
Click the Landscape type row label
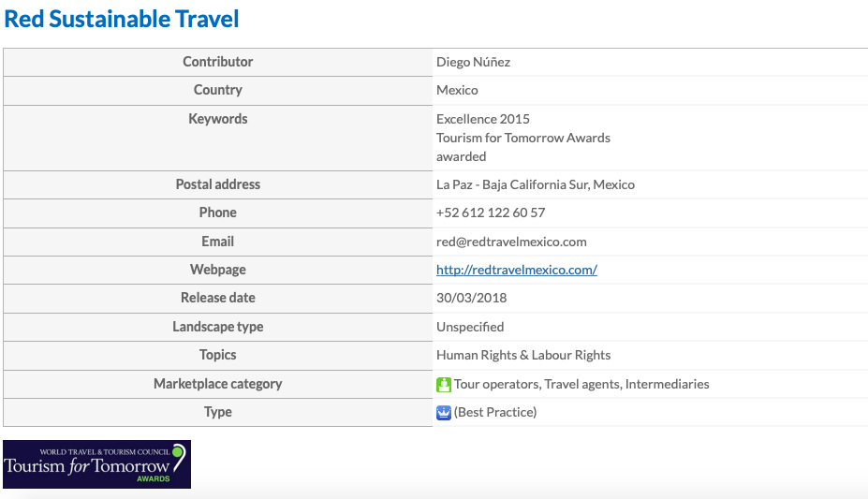[x=217, y=327]
